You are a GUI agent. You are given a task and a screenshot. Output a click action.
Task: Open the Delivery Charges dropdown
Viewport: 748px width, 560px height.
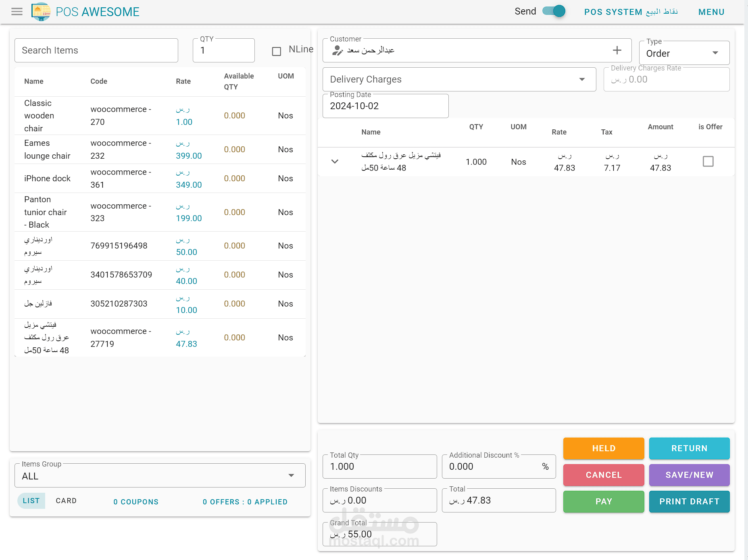(x=582, y=79)
